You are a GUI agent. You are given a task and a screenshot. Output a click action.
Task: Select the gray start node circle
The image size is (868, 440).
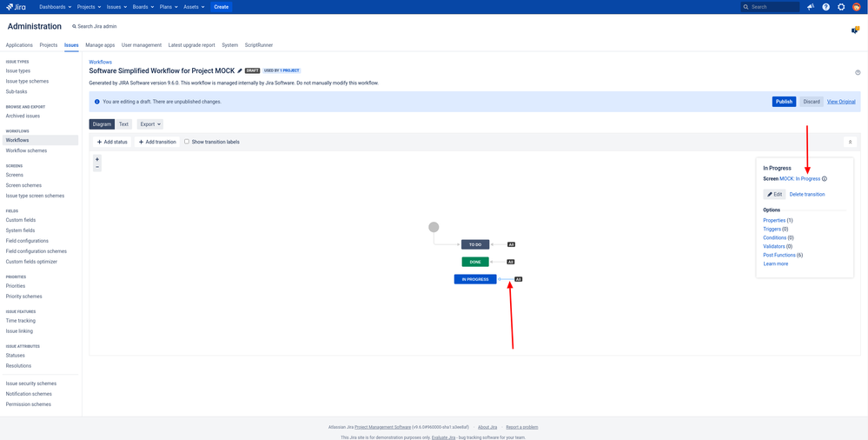pos(434,227)
